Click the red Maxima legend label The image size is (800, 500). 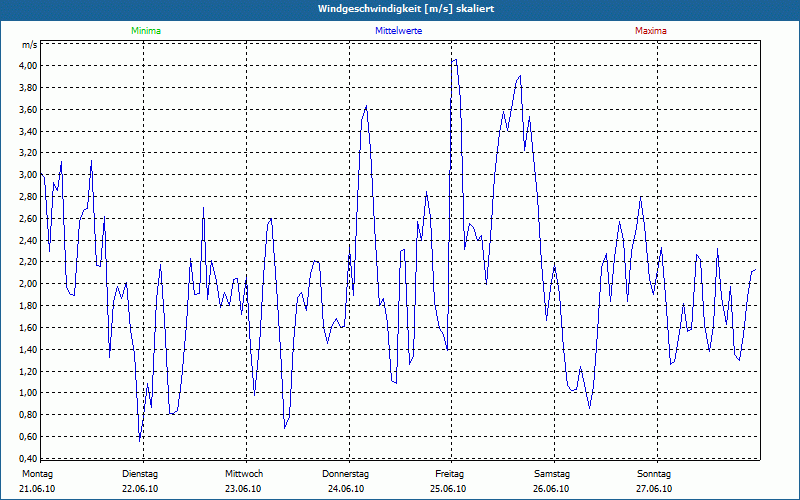coord(651,31)
